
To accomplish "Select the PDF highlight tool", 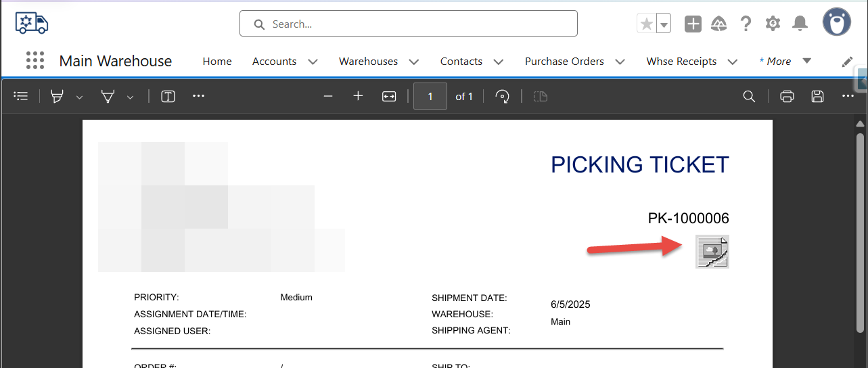I will (58, 97).
